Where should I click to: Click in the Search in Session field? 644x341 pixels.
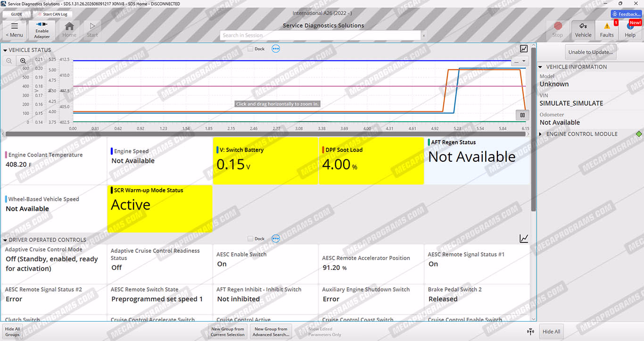320,35
